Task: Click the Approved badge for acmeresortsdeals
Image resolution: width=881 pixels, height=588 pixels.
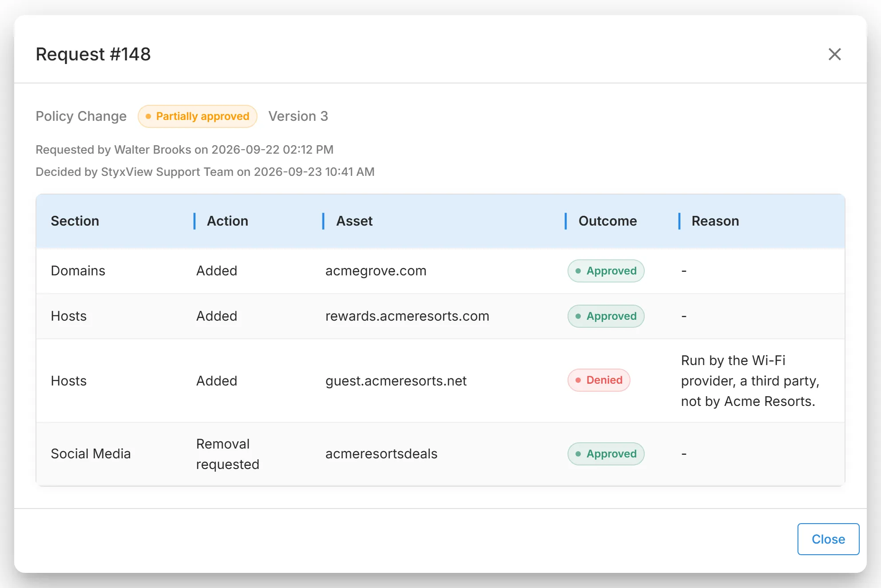Action: pyautogui.click(x=606, y=454)
